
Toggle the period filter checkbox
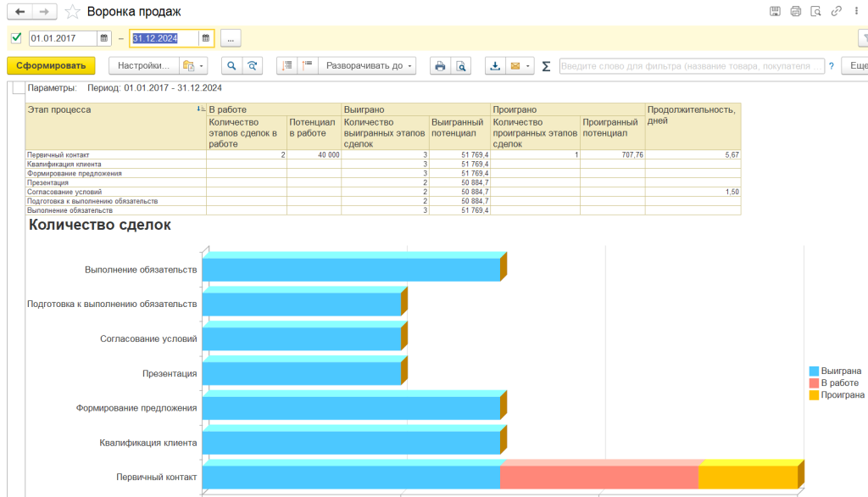pos(16,37)
